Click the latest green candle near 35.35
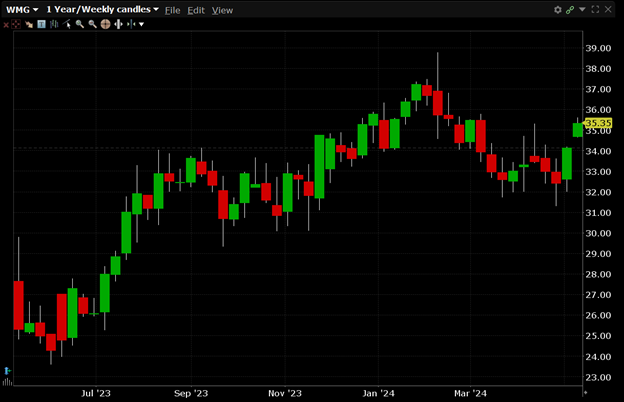 pos(578,130)
